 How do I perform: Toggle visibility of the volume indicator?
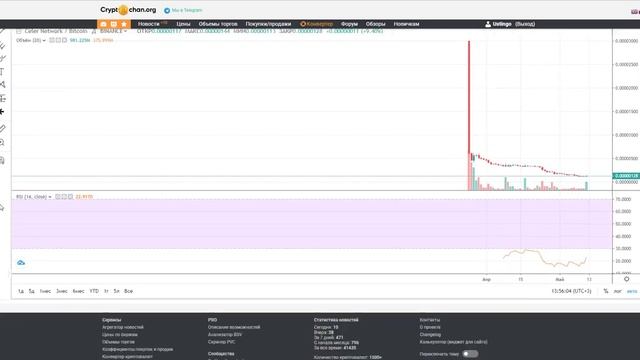click(x=52, y=40)
